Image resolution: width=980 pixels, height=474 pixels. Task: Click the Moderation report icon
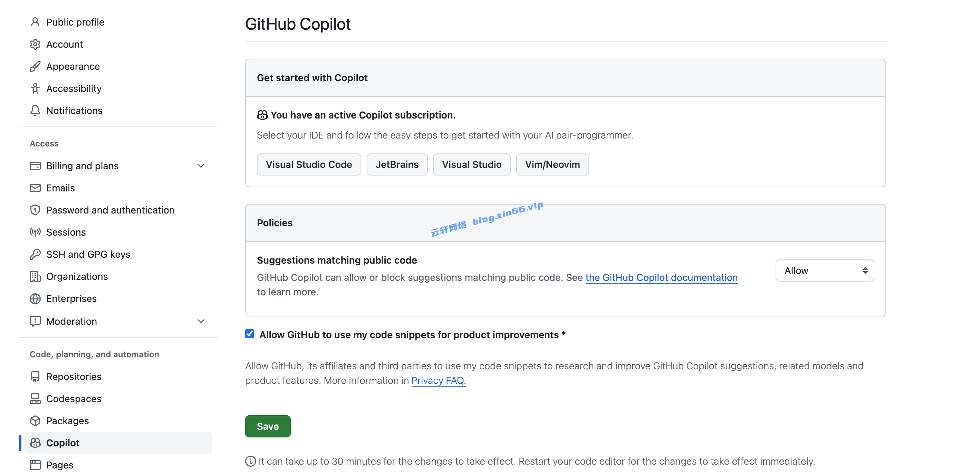35,321
